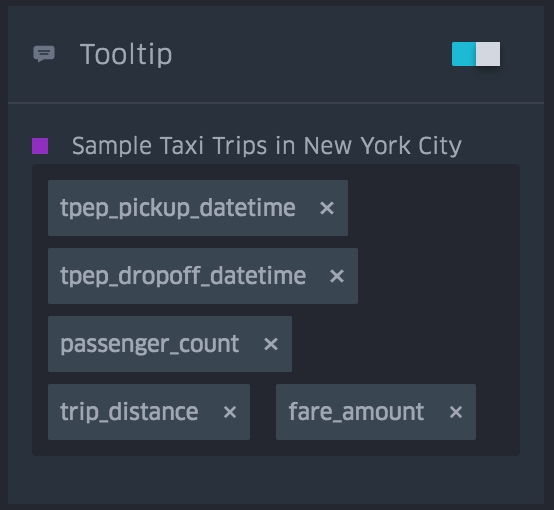The height and width of the screenshot is (510, 554).
Task: Click Sample Taxi Trips in New York City label
Action: click(x=267, y=146)
